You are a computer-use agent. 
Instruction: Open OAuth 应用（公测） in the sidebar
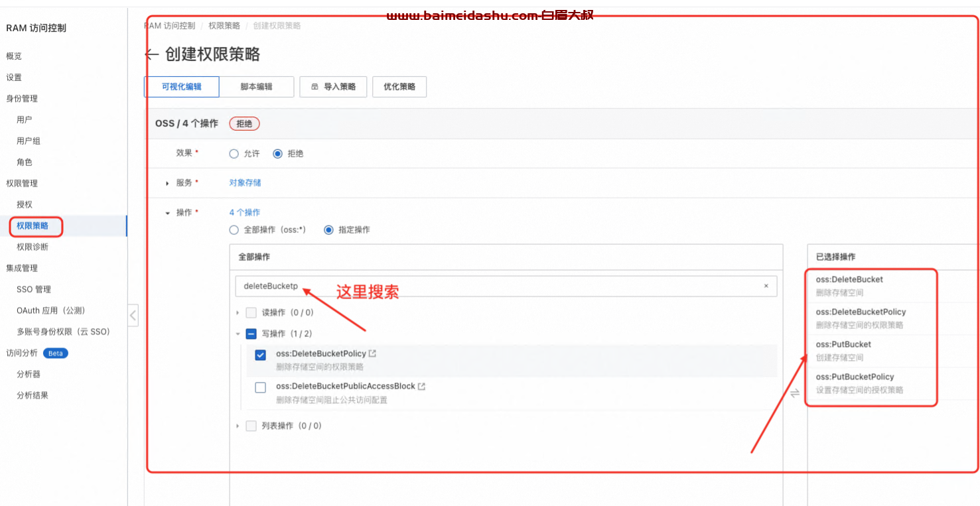pos(51,310)
